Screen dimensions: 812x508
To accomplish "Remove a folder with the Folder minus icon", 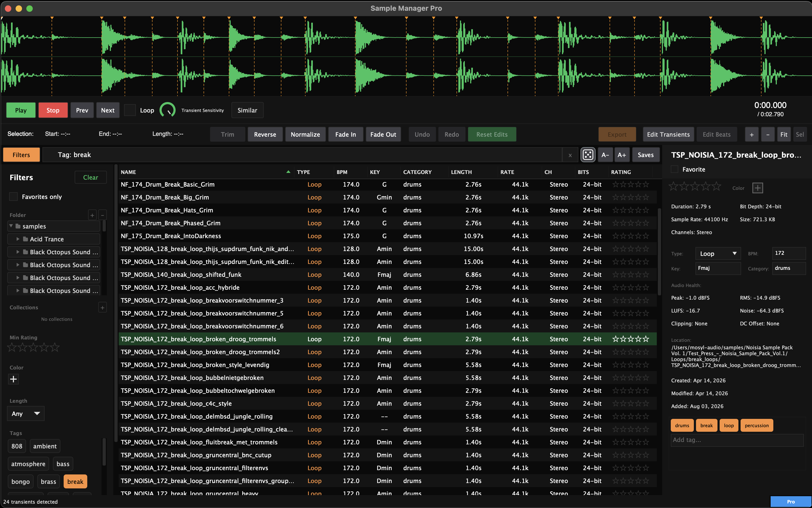I will [x=103, y=215].
